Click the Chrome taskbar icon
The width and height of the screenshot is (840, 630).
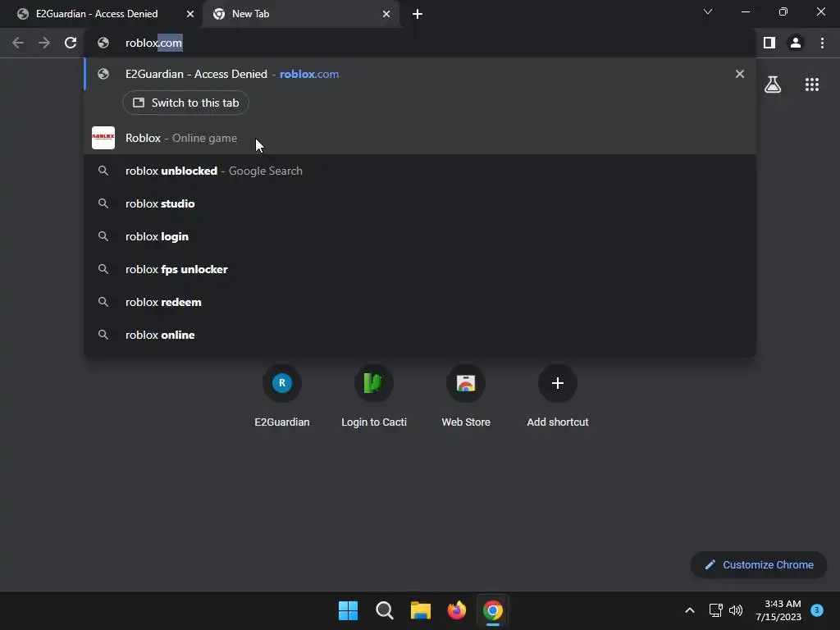pyautogui.click(x=493, y=610)
